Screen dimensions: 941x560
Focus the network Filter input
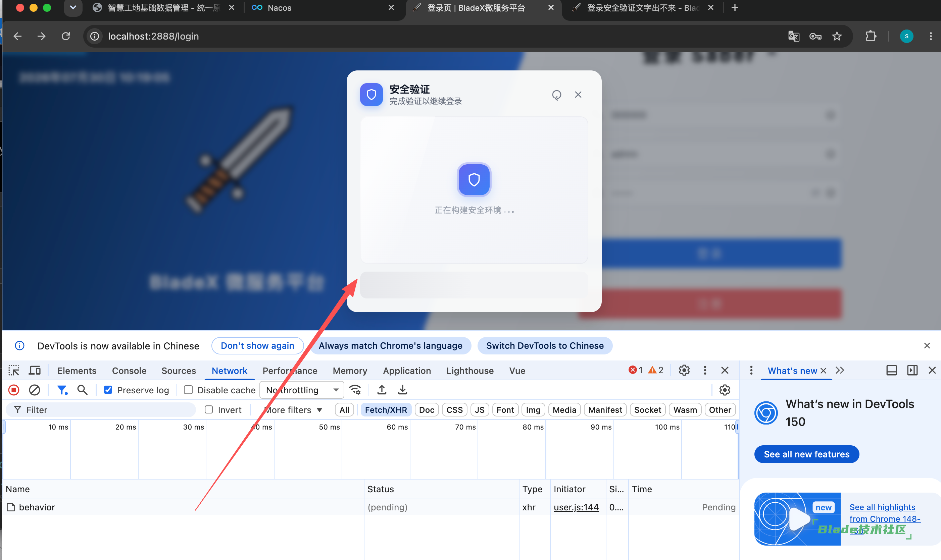101,410
